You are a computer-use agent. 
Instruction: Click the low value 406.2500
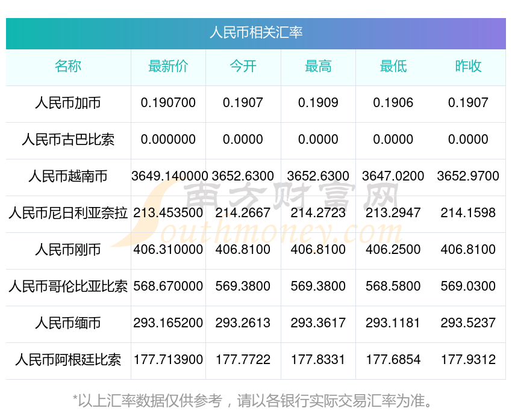(x=393, y=250)
